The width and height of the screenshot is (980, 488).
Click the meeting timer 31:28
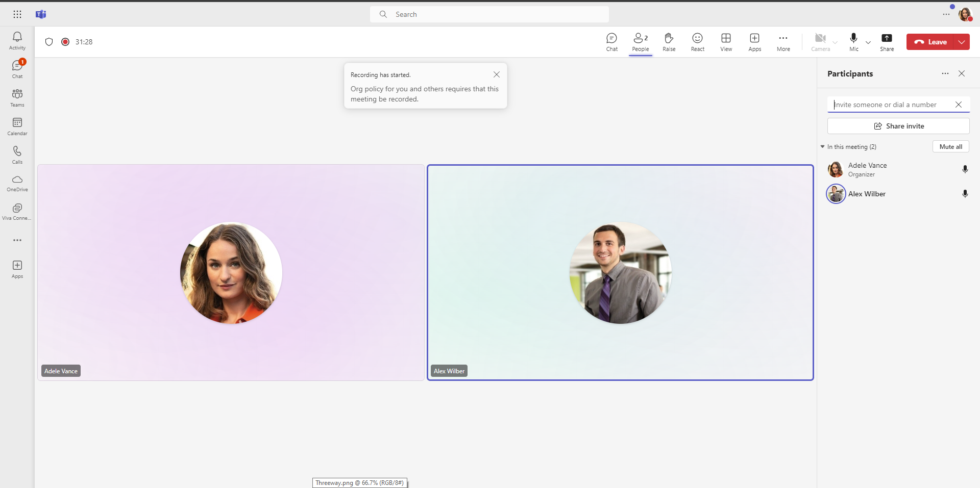84,42
